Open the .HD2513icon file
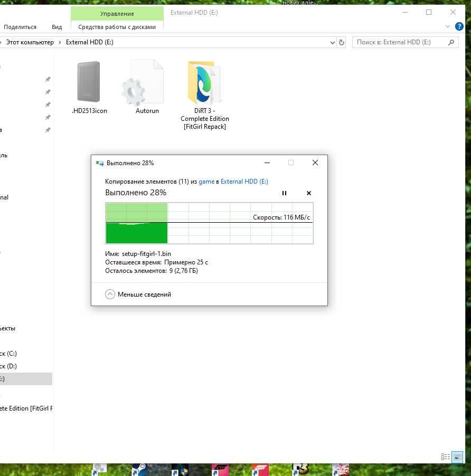The image size is (471, 476). 89,87
